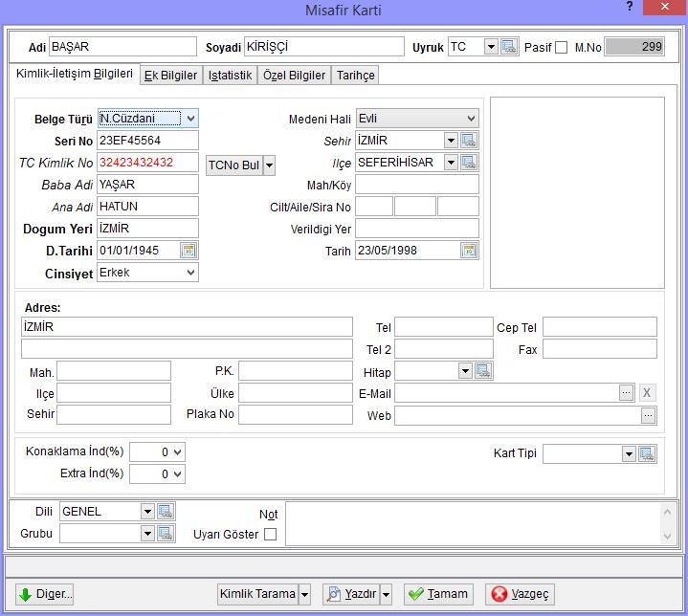The width and height of the screenshot is (688, 616).
Task: Open the Tarih calendar picker for 23/05/1998
Action: [x=469, y=251]
